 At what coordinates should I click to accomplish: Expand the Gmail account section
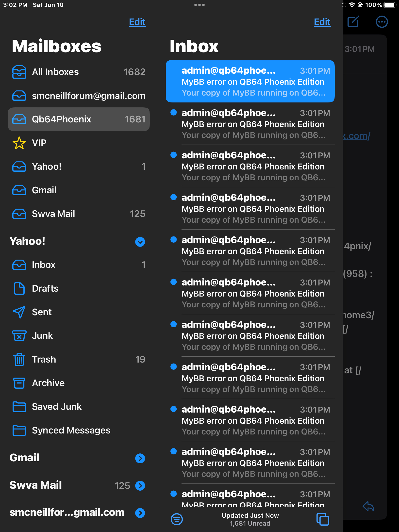coord(140,458)
